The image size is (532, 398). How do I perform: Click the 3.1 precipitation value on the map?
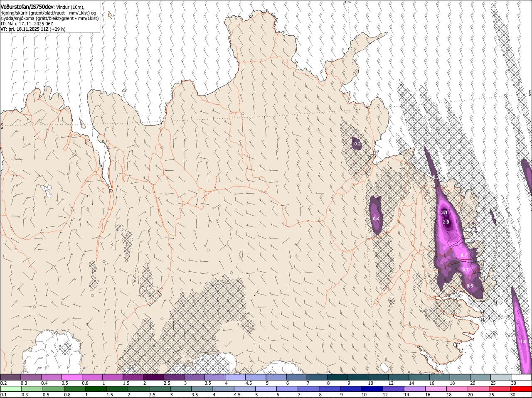tap(444, 212)
